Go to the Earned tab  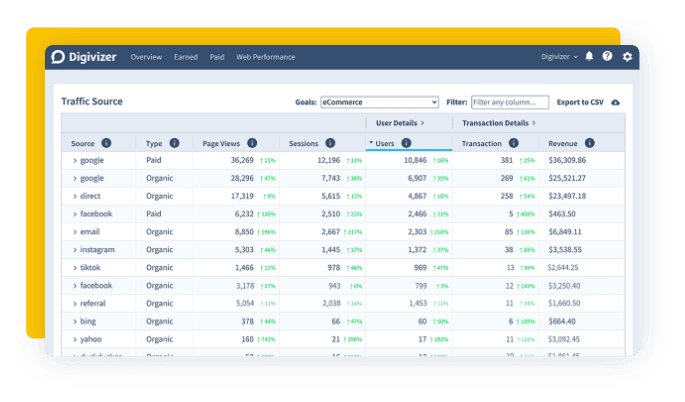pos(185,57)
